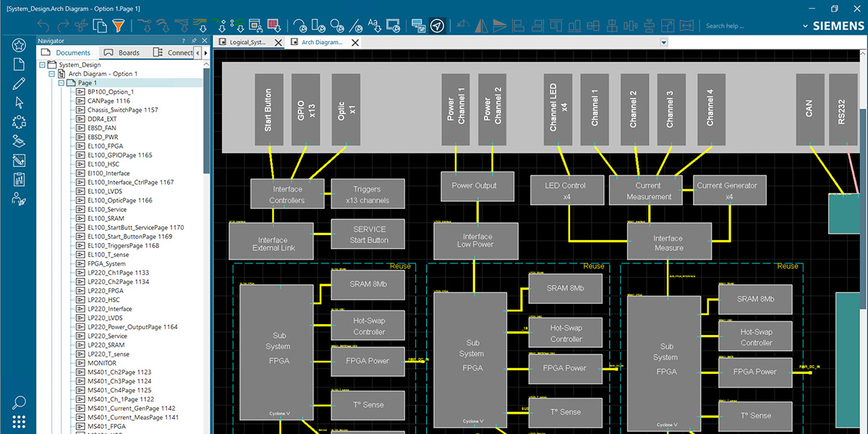Collapse the Arch Diagram - Option 1 node

(51, 73)
